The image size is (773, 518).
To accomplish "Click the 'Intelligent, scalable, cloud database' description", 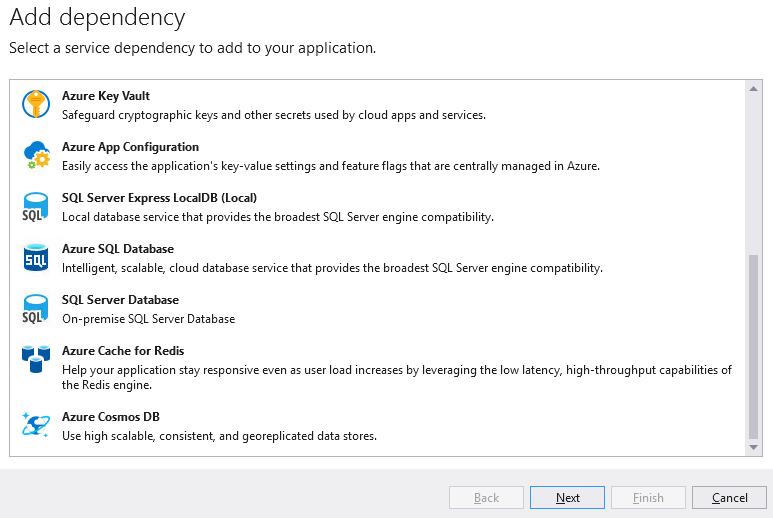I will 332,268.
